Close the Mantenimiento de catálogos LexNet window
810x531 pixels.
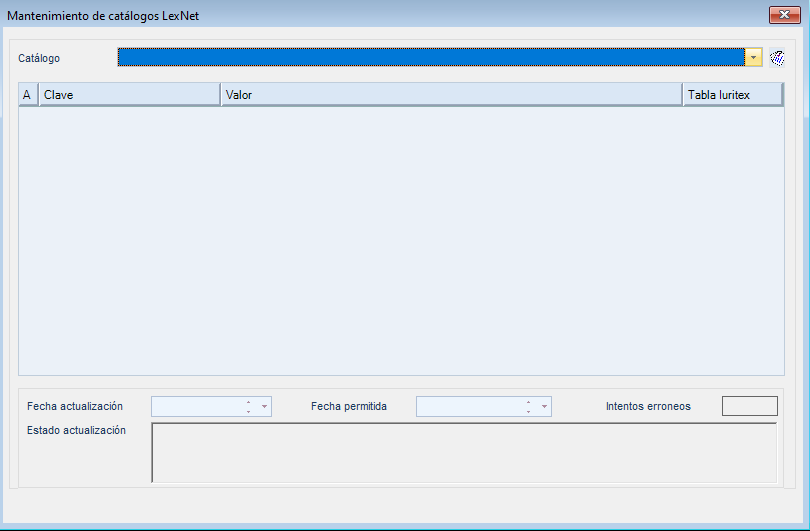tap(782, 15)
